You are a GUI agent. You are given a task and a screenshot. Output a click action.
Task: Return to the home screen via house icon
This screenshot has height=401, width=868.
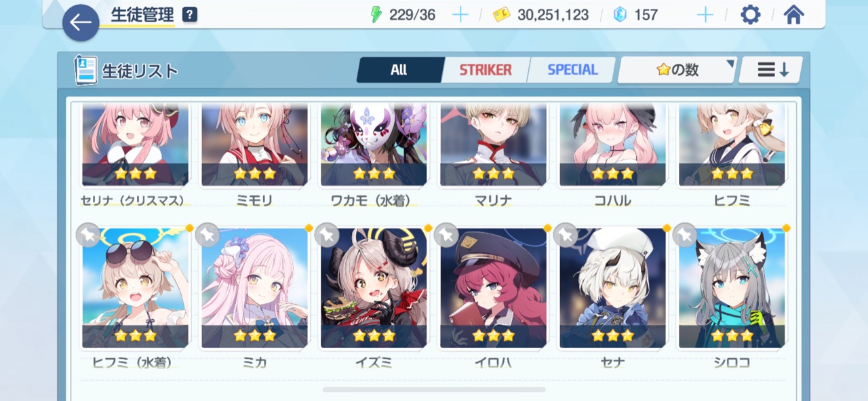point(793,14)
